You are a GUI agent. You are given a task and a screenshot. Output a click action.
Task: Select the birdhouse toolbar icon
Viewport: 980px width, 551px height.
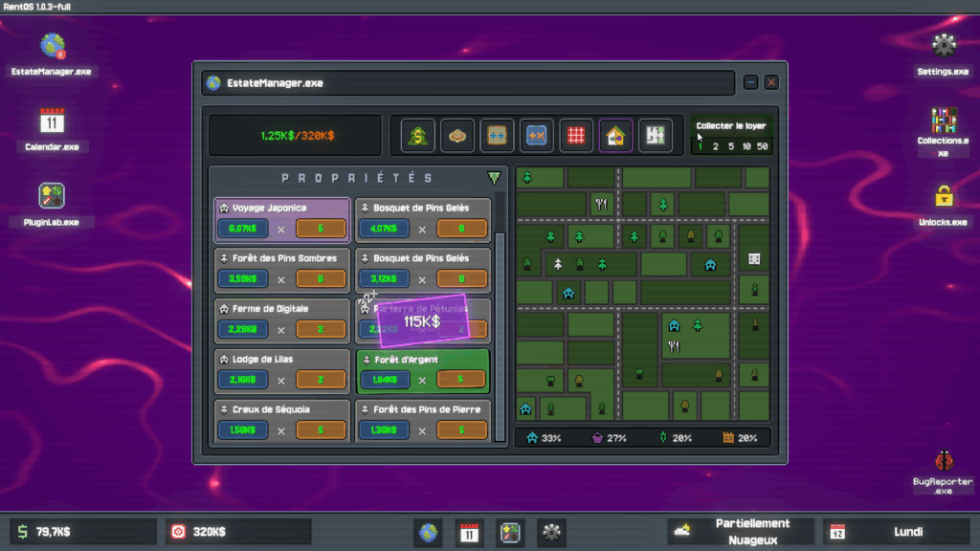pyautogui.click(x=615, y=136)
